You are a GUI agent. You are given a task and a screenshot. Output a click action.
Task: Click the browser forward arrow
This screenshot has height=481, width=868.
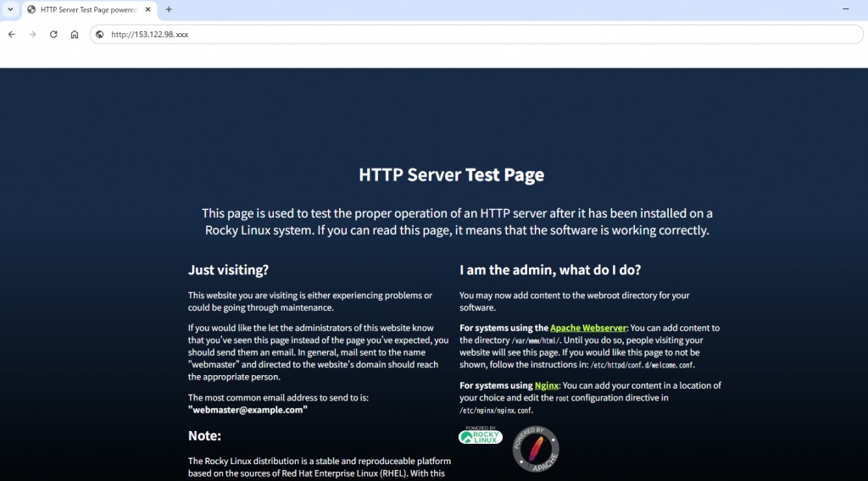(x=33, y=34)
